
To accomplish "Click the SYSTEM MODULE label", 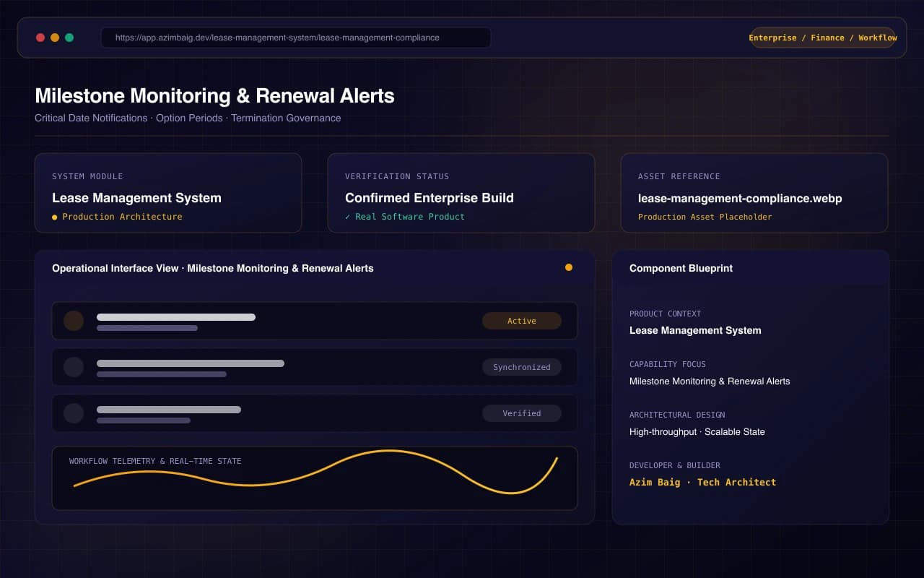I will pos(87,176).
